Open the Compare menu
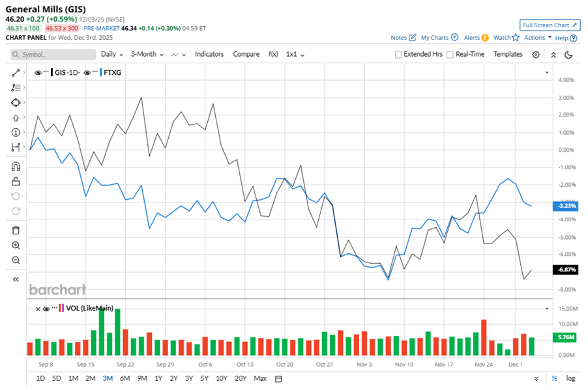 point(246,54)
